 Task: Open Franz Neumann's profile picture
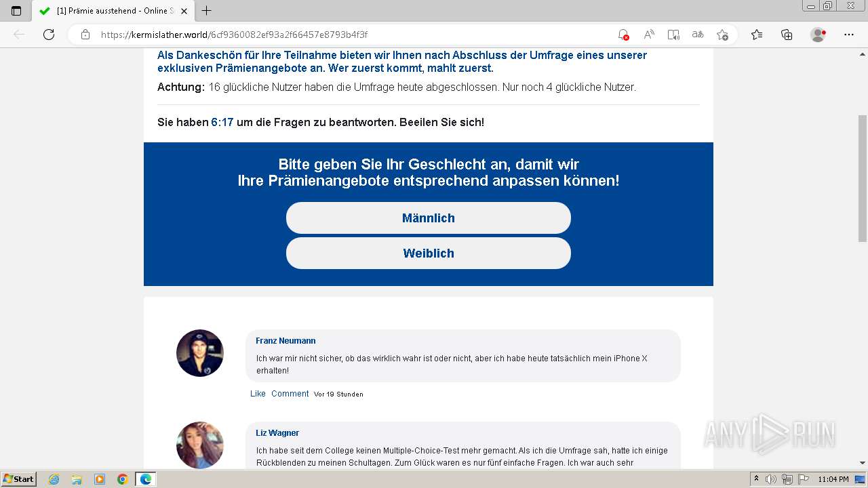pyautogui.click(x=200, y=353)
